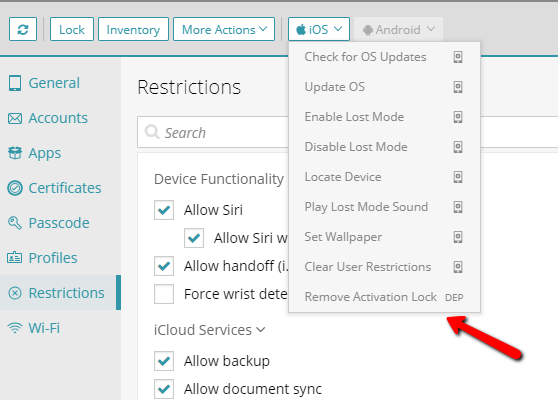Enable Force wrist detection checkbox

point(164,294)
